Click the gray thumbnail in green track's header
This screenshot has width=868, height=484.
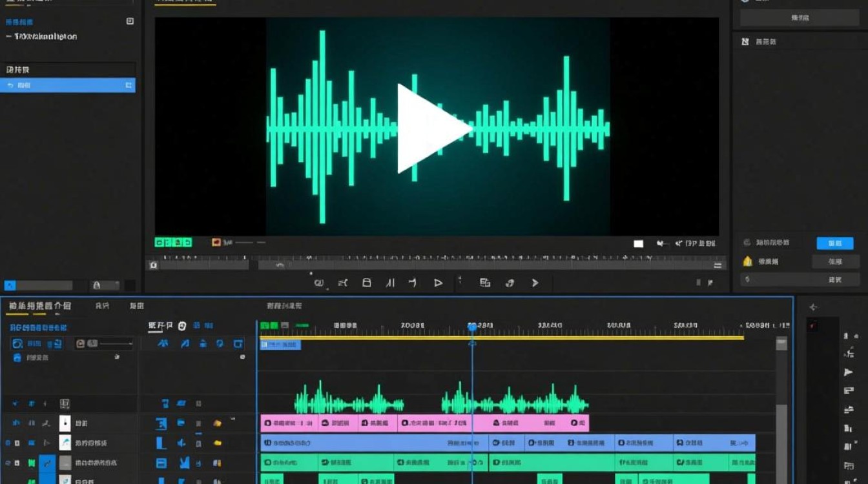65,463
